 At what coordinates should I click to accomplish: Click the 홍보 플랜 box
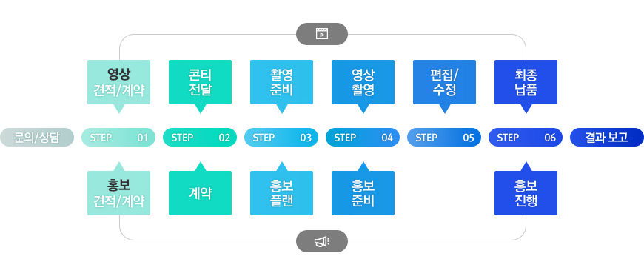point(281,193)
